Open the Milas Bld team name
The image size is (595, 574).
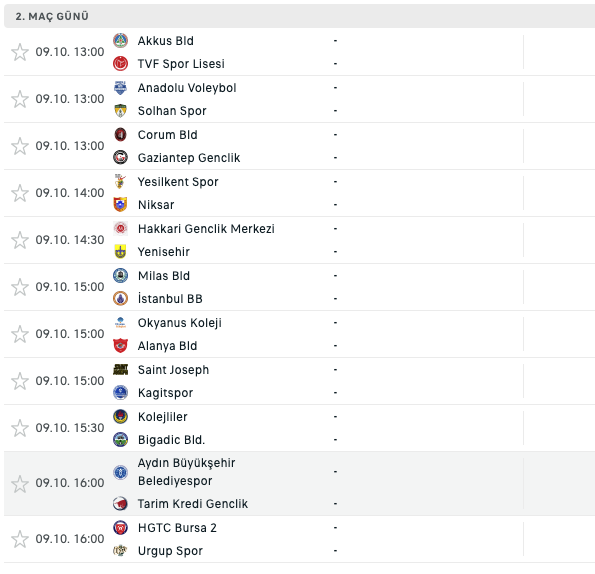point(164,276)
